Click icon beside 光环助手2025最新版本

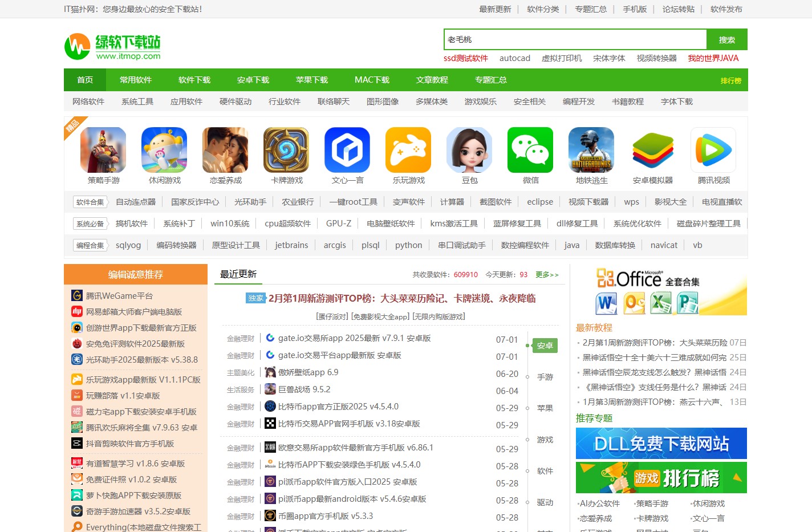pos(77,359)
